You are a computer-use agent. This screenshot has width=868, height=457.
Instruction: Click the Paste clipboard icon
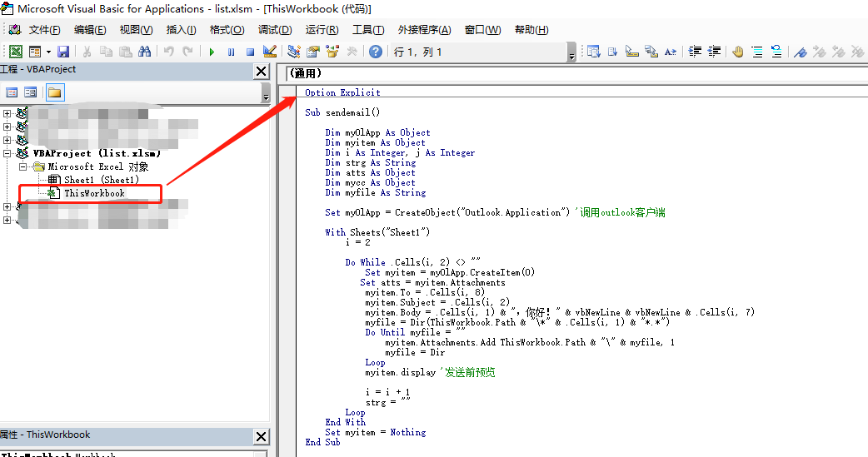click(126, 52)
